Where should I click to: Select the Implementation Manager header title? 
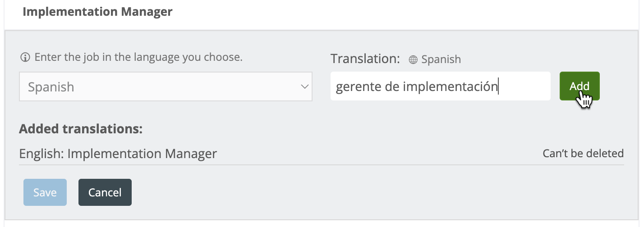tap(97, 11)
